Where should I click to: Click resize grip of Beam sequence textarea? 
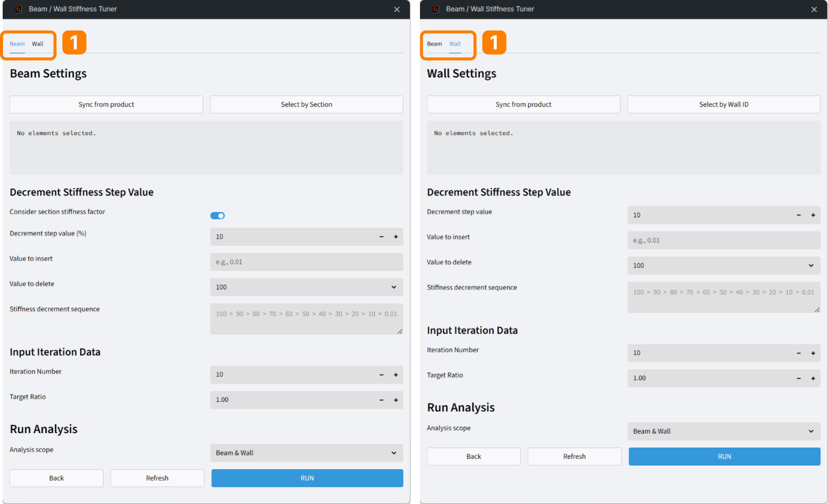(x=400, y=332)
